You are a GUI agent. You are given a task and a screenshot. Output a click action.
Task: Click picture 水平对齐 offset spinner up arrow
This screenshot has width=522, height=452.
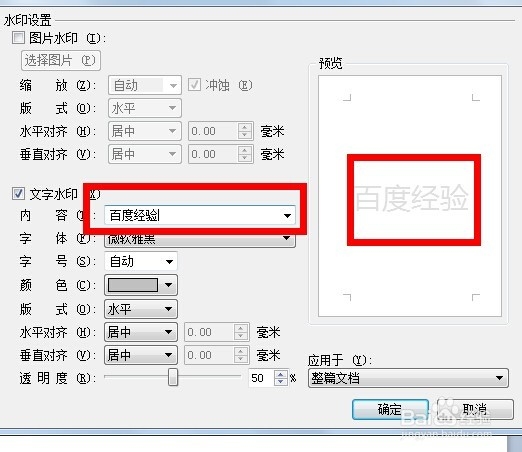tap(245, 127)
